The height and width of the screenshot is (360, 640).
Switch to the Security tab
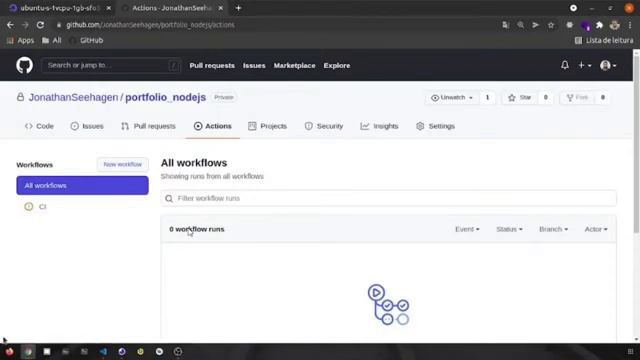point(324,126)
